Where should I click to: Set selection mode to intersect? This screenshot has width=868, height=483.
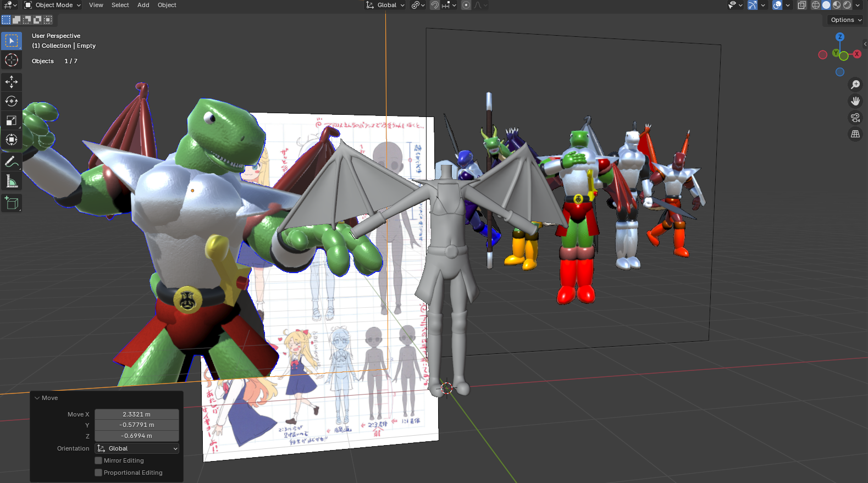click(48, 20)
